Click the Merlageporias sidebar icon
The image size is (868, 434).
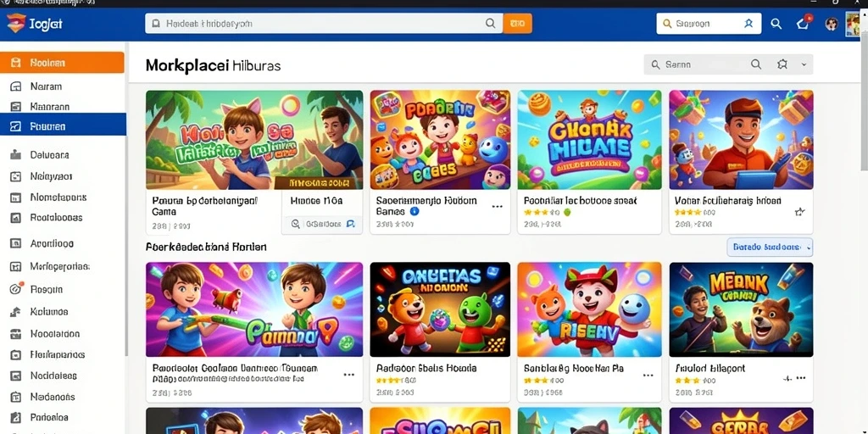[x=16, y=267]
